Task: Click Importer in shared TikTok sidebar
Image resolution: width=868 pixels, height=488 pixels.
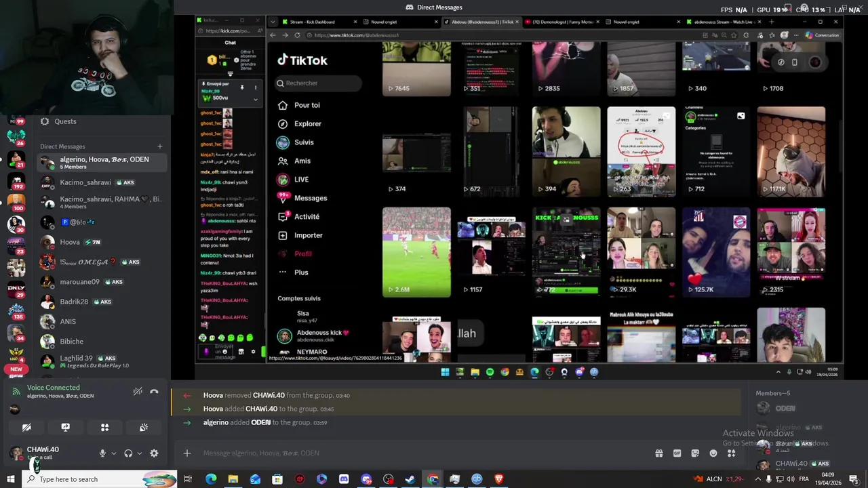Action: 308,235
